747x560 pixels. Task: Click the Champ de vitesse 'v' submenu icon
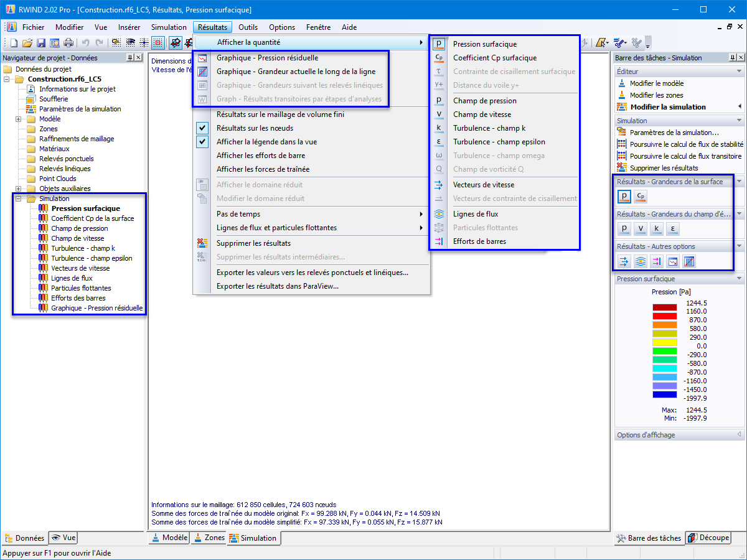click(439, 114)
